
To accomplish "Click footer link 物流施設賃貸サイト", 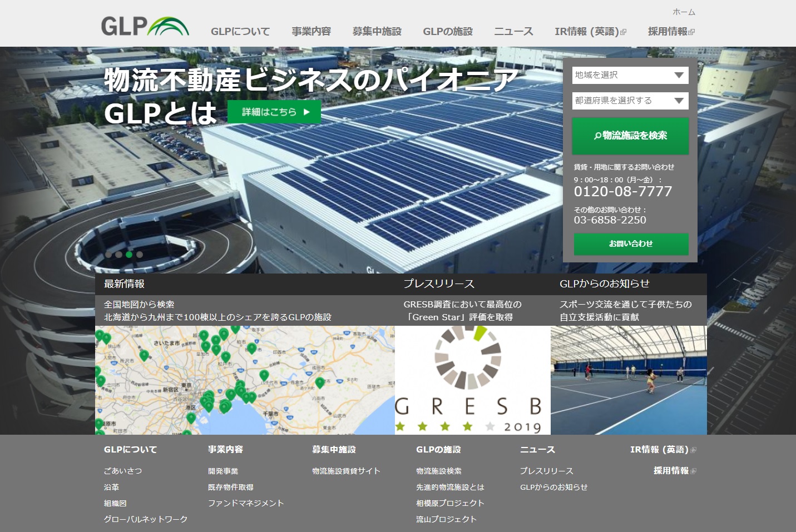I will pos(346,471).
